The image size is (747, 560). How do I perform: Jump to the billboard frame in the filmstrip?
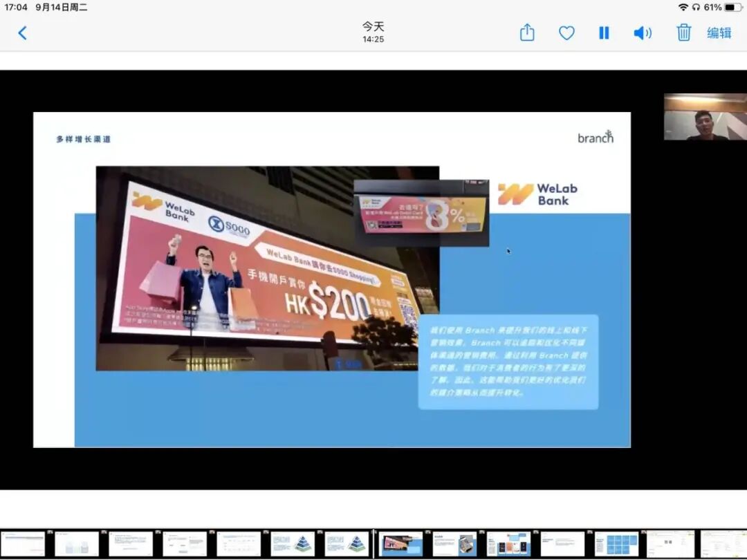click(400, 544)
